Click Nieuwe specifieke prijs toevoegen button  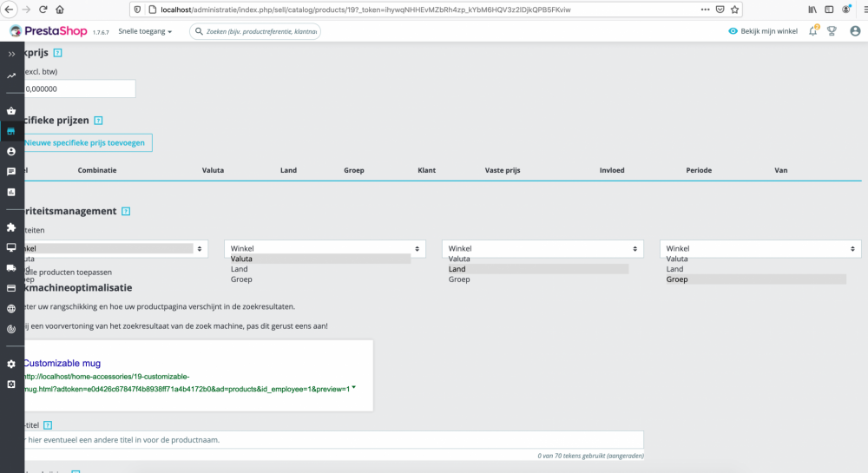pos(88,142)
